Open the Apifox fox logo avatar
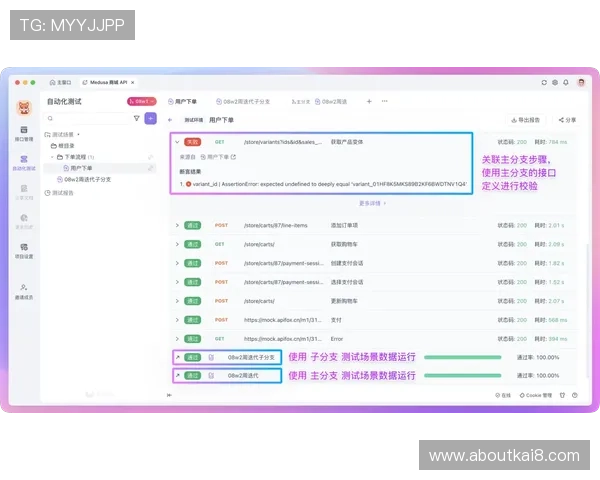600x480 pixels. tap(24, 108)
